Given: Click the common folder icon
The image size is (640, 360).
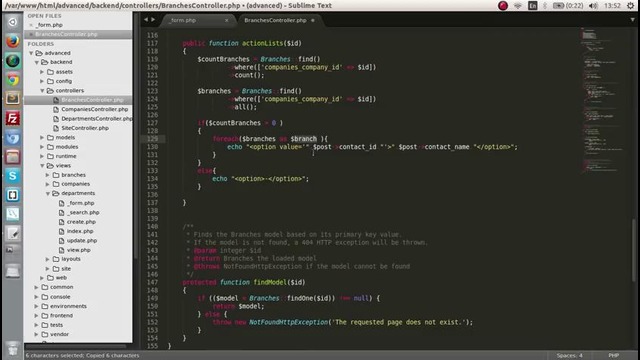Looking at the screenshot, I should [45, 287].
